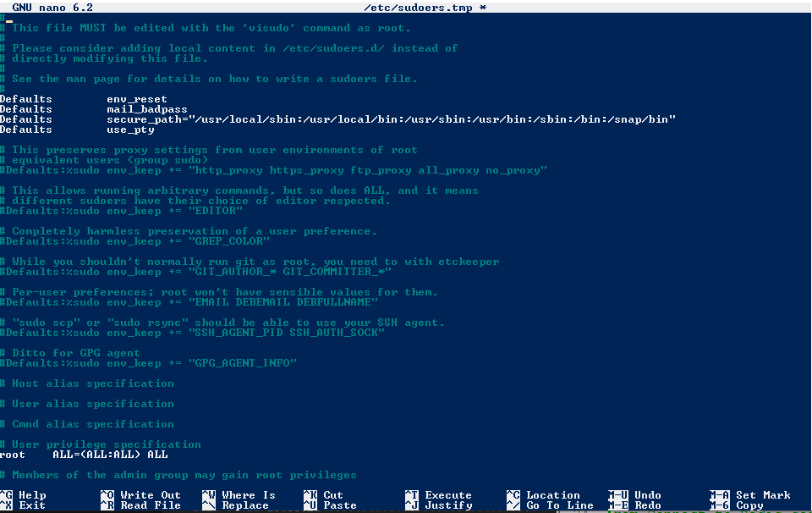Click the "GPG_AGENT_INFO" env_keep line

point(148,363)
